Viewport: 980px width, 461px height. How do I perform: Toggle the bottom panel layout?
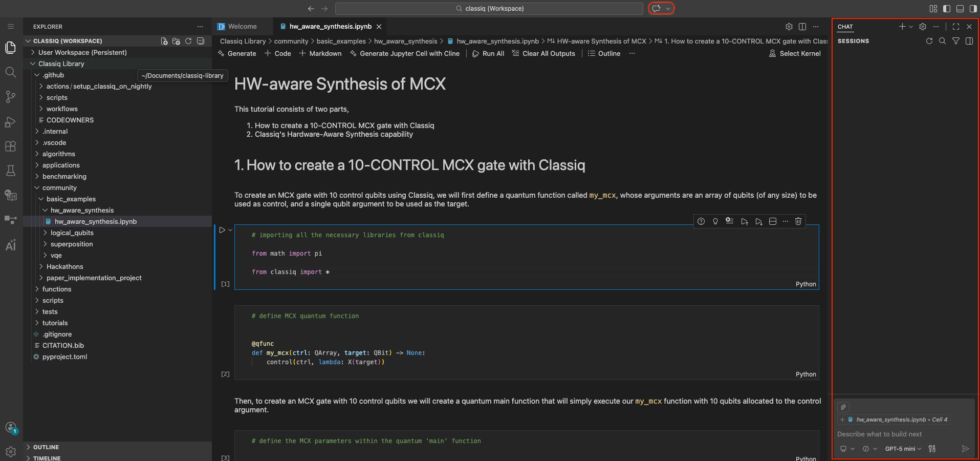pyautogui.click(x=960, y=9)
